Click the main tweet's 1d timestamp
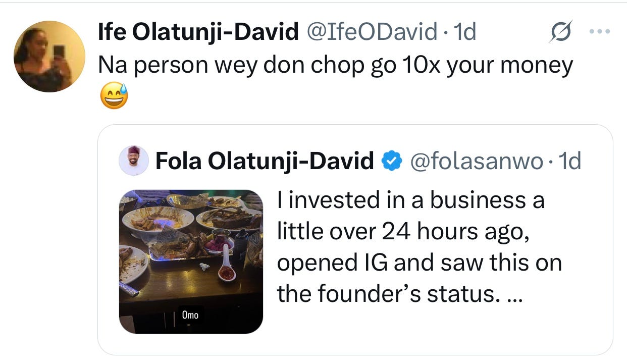The height and width of the screenshot is (364, 627). tap(465, 33)
